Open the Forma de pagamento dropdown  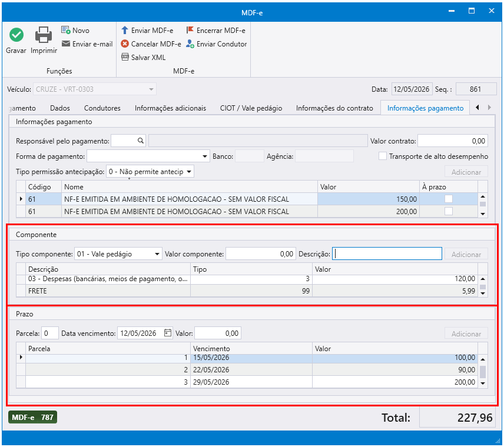pyautogui.click(x=204, y=156)
